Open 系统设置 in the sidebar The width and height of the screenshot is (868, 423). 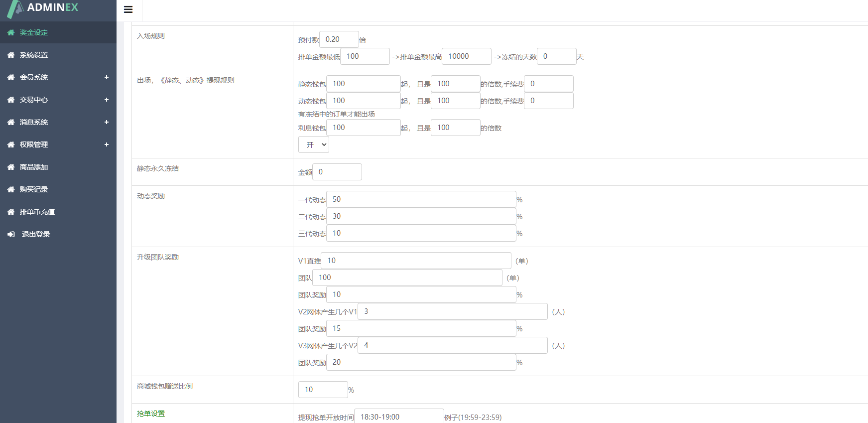click(x=34, y=55)
